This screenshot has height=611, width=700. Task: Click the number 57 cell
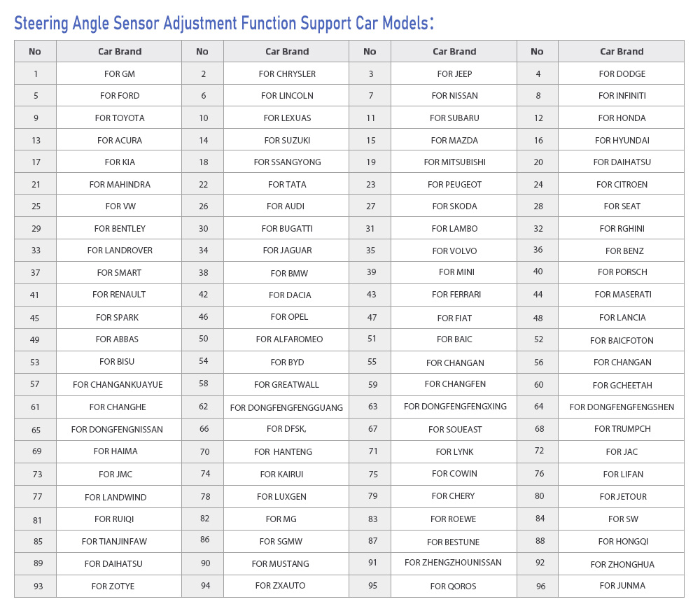[x=35, y=384]
